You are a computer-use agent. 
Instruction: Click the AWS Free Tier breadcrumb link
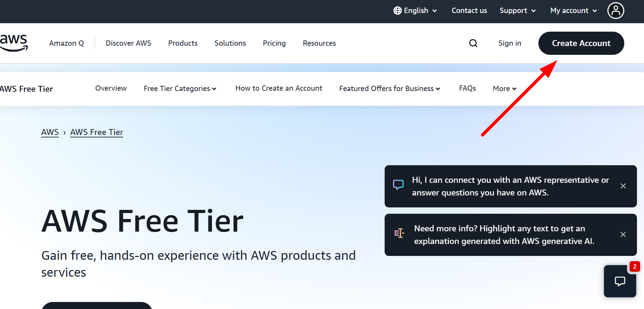coord(97,132)
